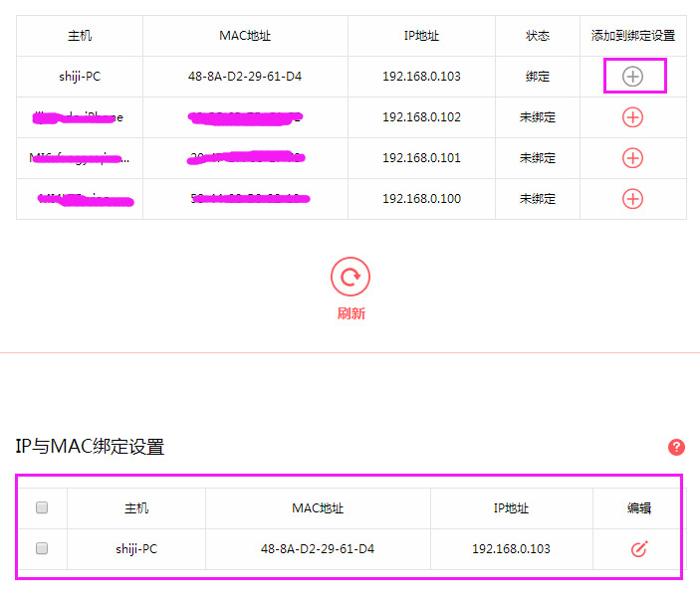This screenshot has width=700, height=596.
Task: Click the IP与MAC绑定设置 section heading
Action: [x=90, y=448]
